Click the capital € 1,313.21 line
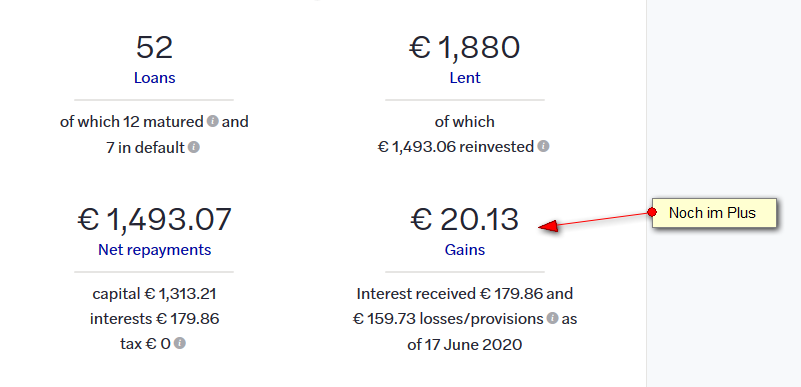801x387 pixels. (154, 294)
